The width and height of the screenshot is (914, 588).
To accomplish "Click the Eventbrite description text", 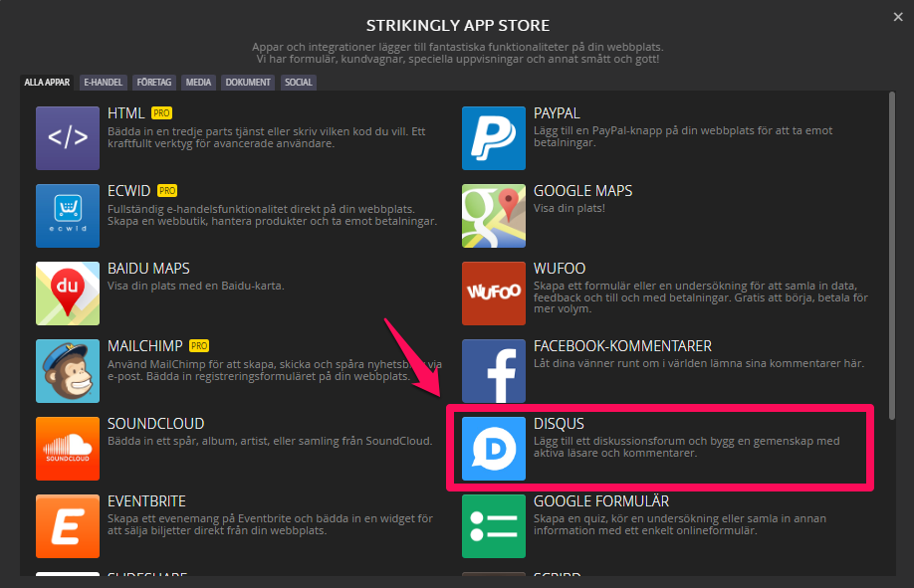I will coord(270,524).
